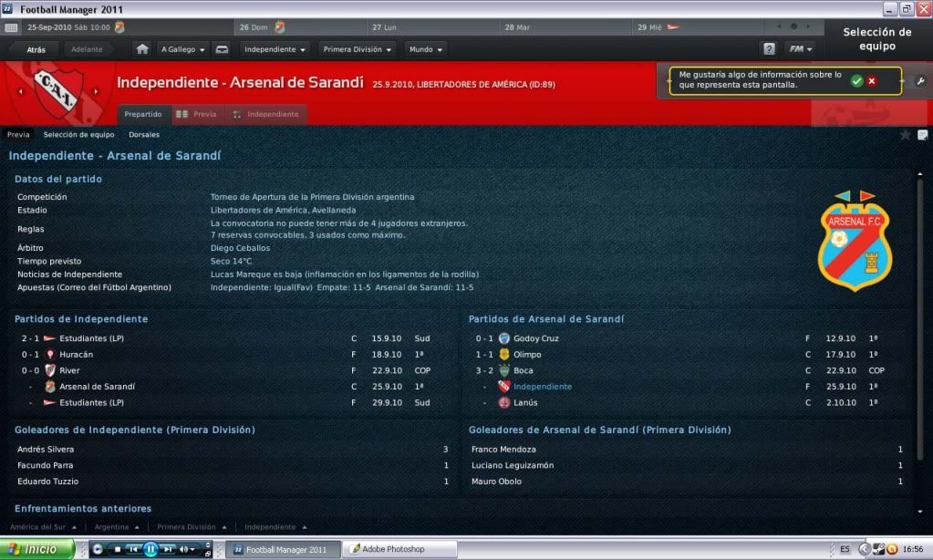Click the match badge on 26 Dom
This screenshot has height=560, width=933.
(280, 27)
